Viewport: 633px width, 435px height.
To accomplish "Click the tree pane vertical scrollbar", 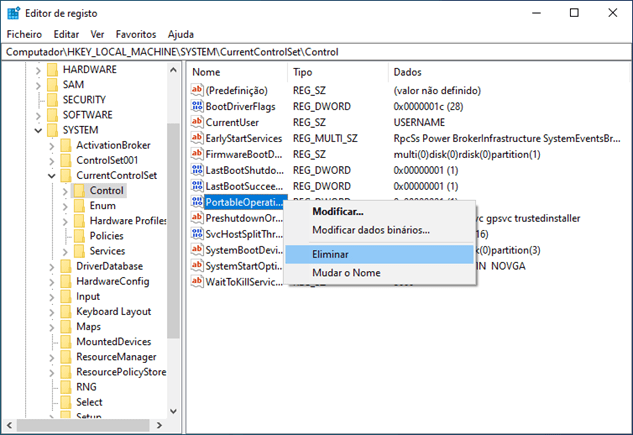I will click(x=173, y=250).
